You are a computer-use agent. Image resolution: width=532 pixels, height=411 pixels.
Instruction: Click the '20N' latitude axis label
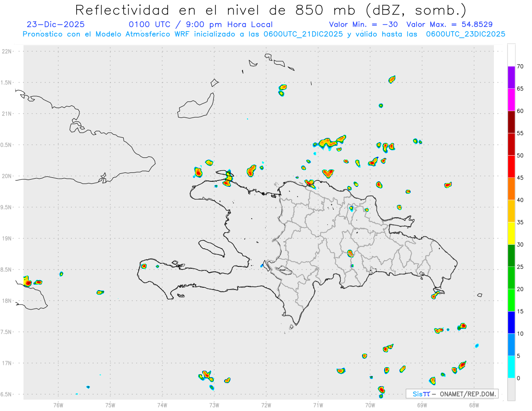coord(7,176)
